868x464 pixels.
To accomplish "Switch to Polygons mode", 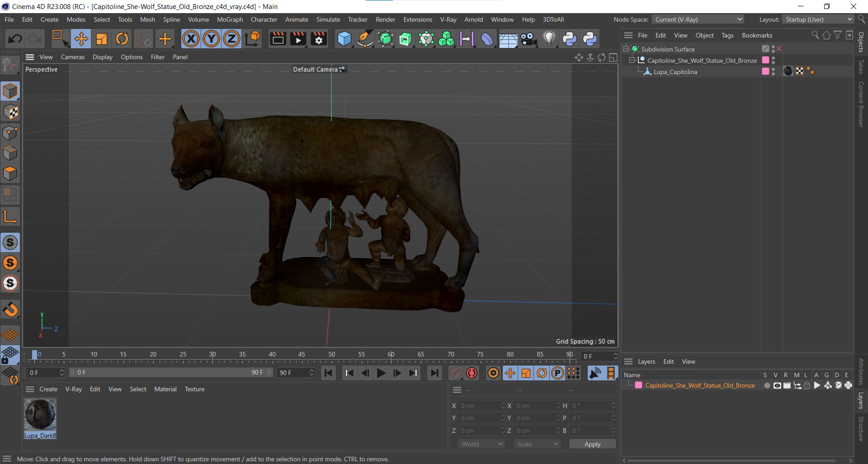I will pyautogui.click(x=10, y=173).
